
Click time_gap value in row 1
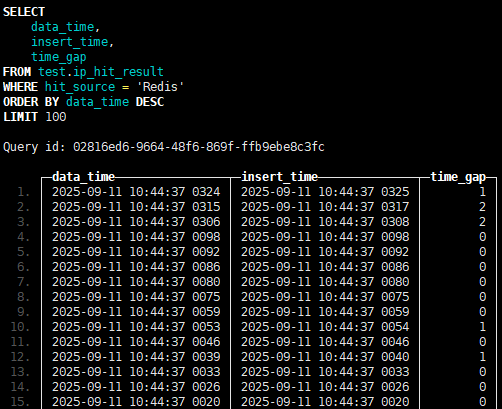(x=482, y=192)
